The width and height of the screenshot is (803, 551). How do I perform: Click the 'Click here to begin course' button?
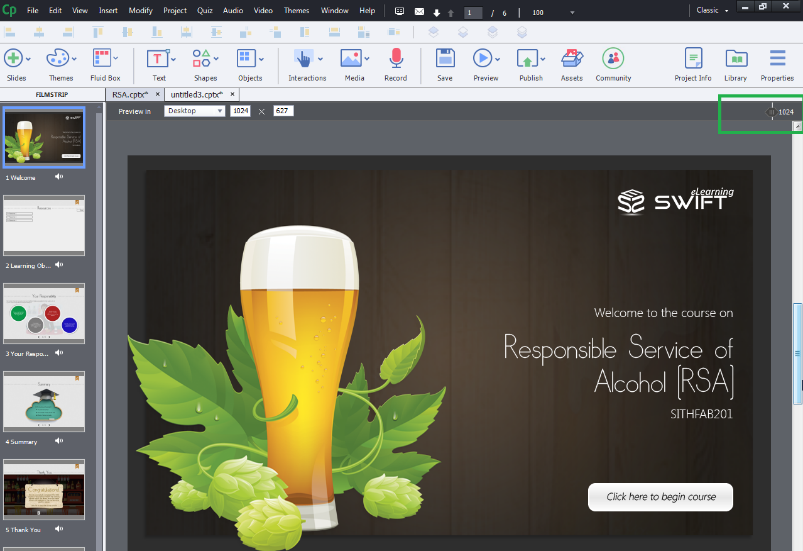click(661, 497)
